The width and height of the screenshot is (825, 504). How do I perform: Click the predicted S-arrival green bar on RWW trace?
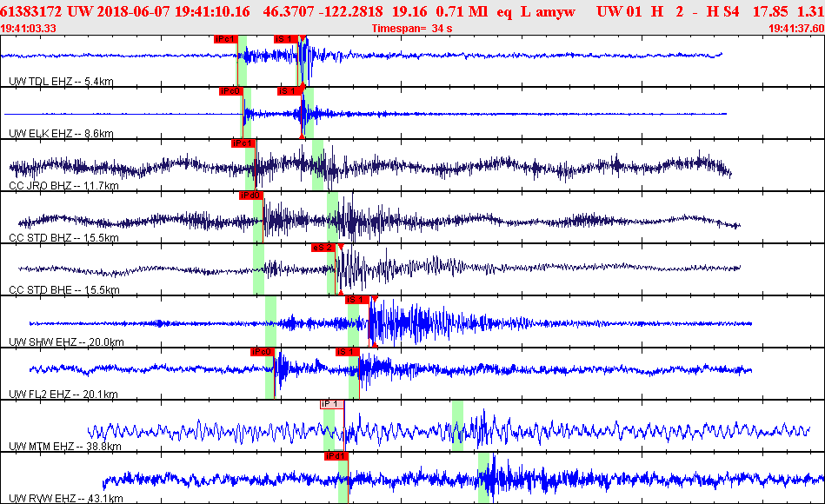pyautogui.click(x=484, y=477)
